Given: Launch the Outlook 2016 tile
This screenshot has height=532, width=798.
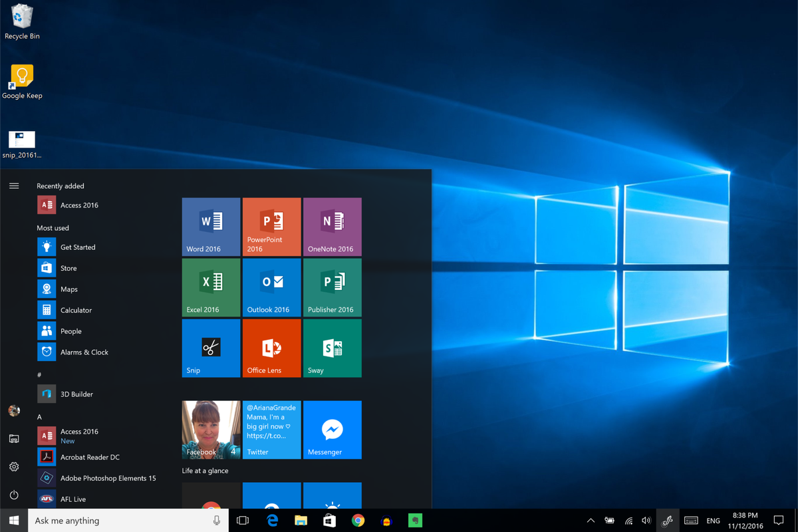Looking at the screenshot, I should pyautogui.click(x=271, y=287).
